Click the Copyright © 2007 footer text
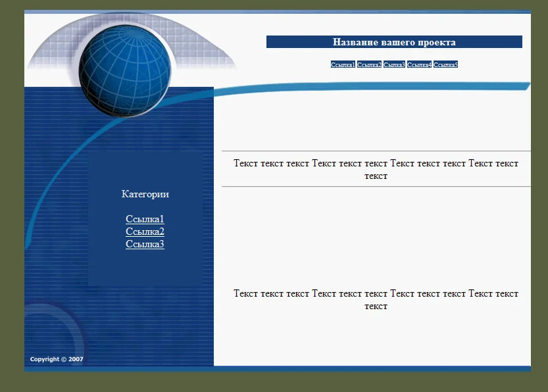The image size is (548, 392). [57, 359]
